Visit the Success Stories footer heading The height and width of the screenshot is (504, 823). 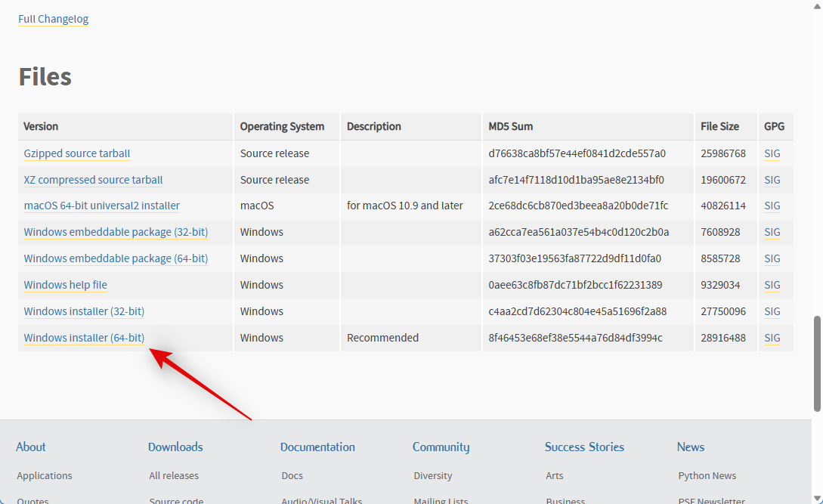[584, 447]
